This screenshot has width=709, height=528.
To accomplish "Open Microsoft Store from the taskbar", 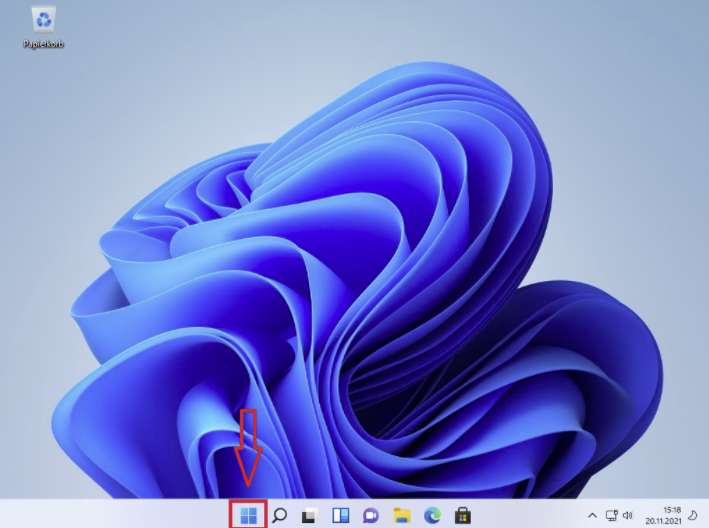I will click(x=463, y=515).
